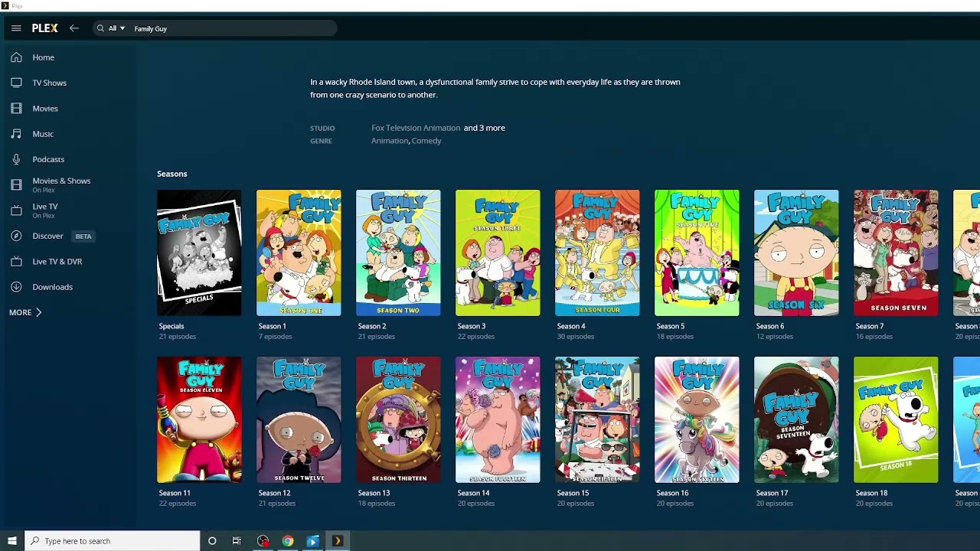Expand MORE in the sidebar
The height and width of the screenshot is (551, 980).
tap(25, 312)
